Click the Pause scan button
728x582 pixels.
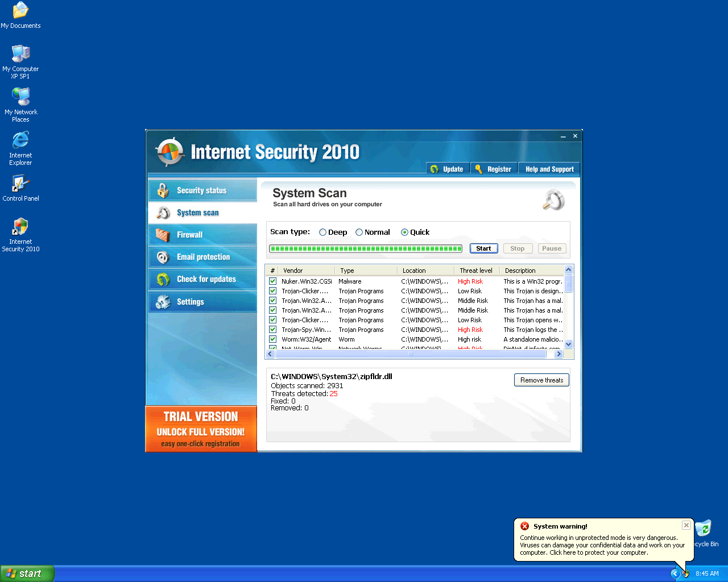552,248
